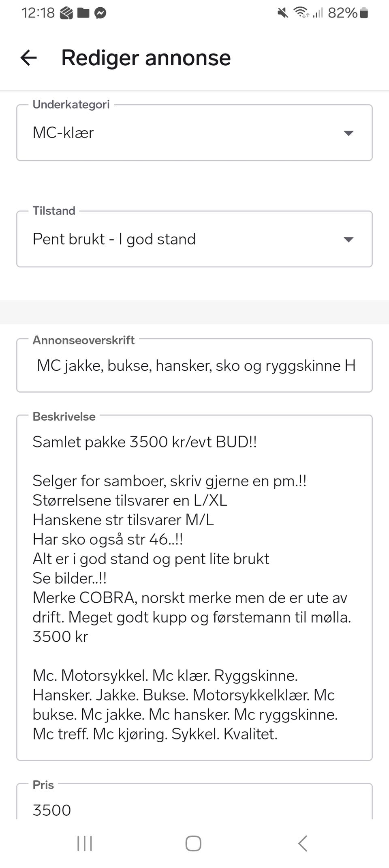
Task: Tap the Pris field showing 3500
Action: [x=194, y=810]
